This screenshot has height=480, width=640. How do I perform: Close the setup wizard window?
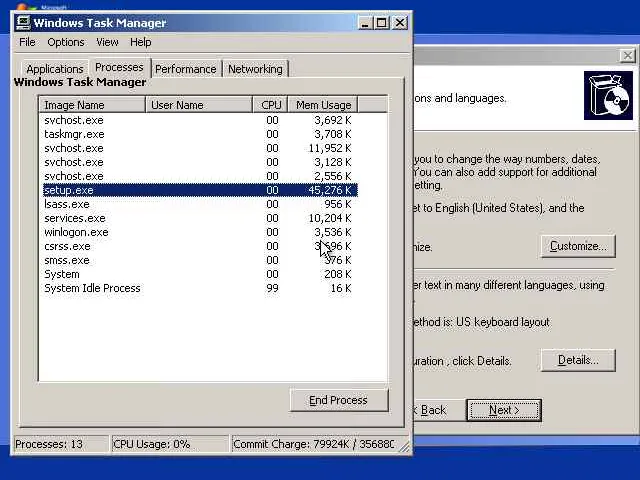[628, 56]
